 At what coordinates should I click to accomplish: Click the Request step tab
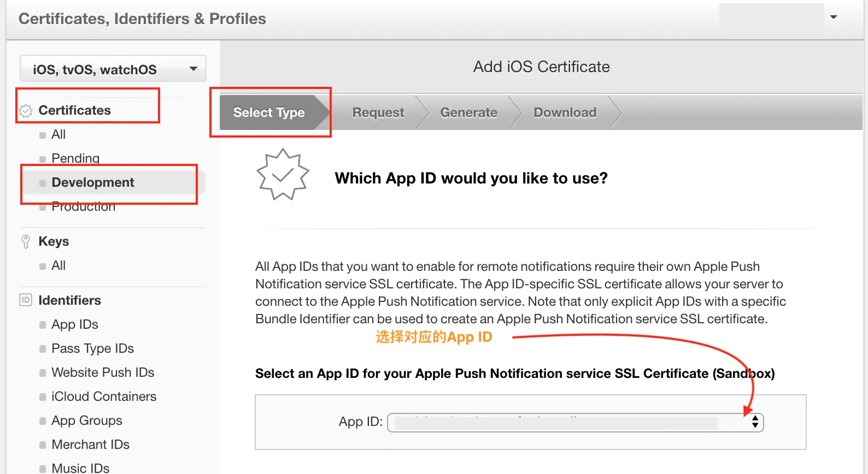(x=378, y=112)
